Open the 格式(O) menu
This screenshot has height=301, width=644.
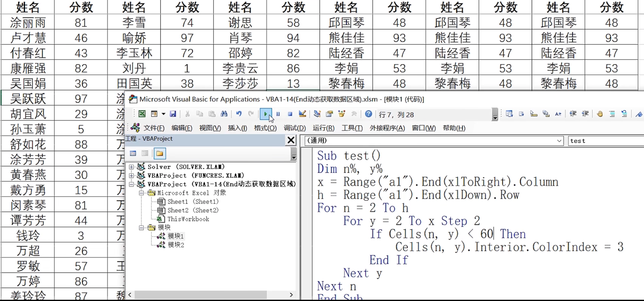pos(265,128)
